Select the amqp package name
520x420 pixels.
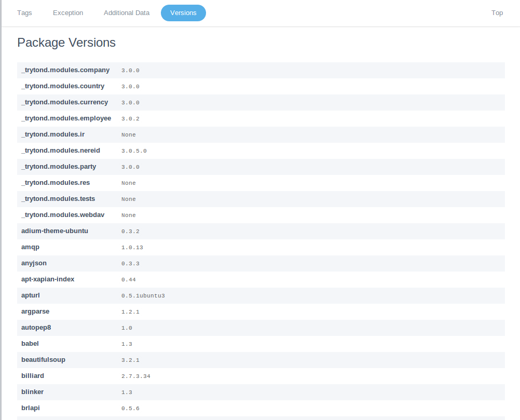(x=30, y=247)
